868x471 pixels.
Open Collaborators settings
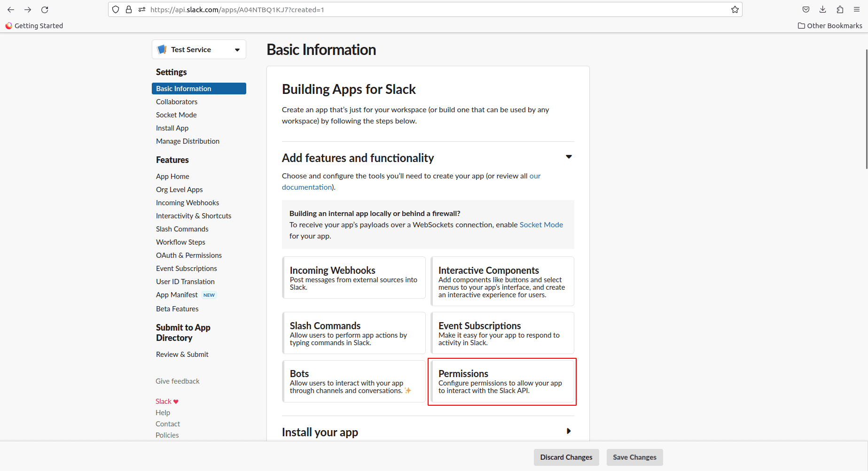(x=177, y=102)
